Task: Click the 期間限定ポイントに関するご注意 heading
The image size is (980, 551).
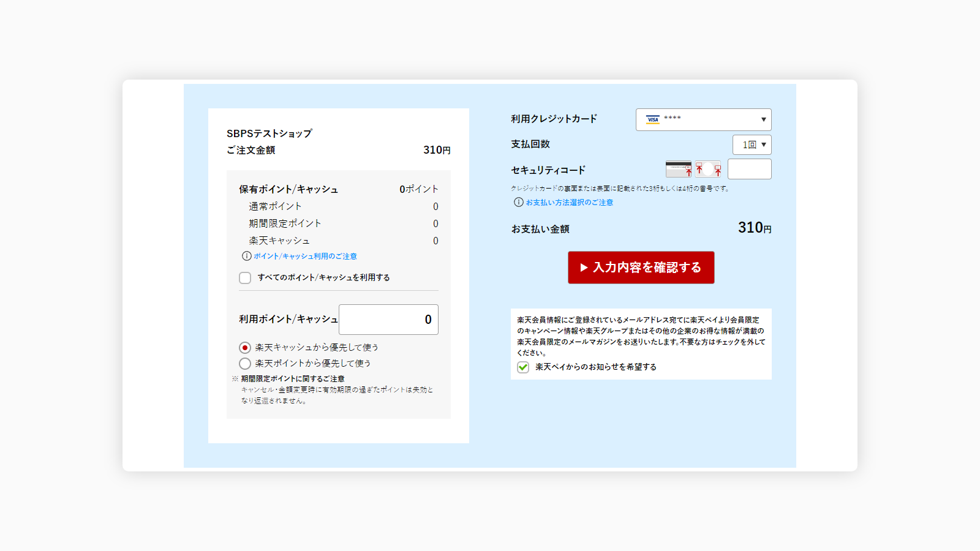Action: [292, 379]
